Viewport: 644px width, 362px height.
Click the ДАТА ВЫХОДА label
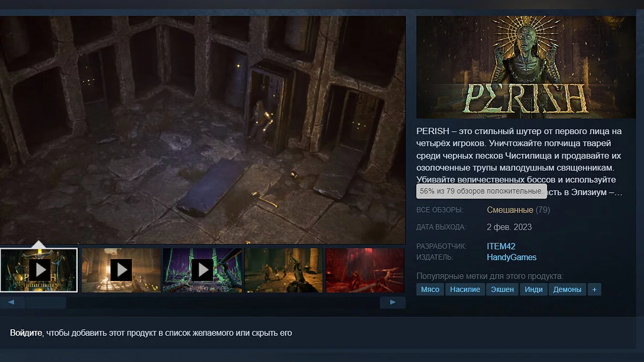[x=441, y=227]
